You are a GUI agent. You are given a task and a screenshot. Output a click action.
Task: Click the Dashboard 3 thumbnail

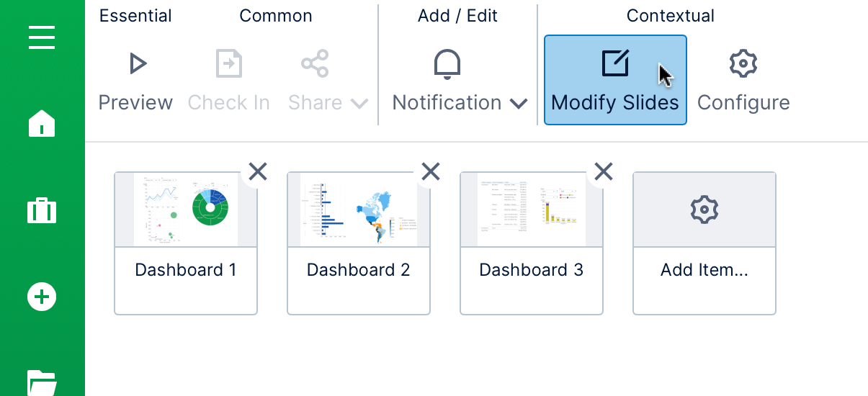(x=532, y=210)
